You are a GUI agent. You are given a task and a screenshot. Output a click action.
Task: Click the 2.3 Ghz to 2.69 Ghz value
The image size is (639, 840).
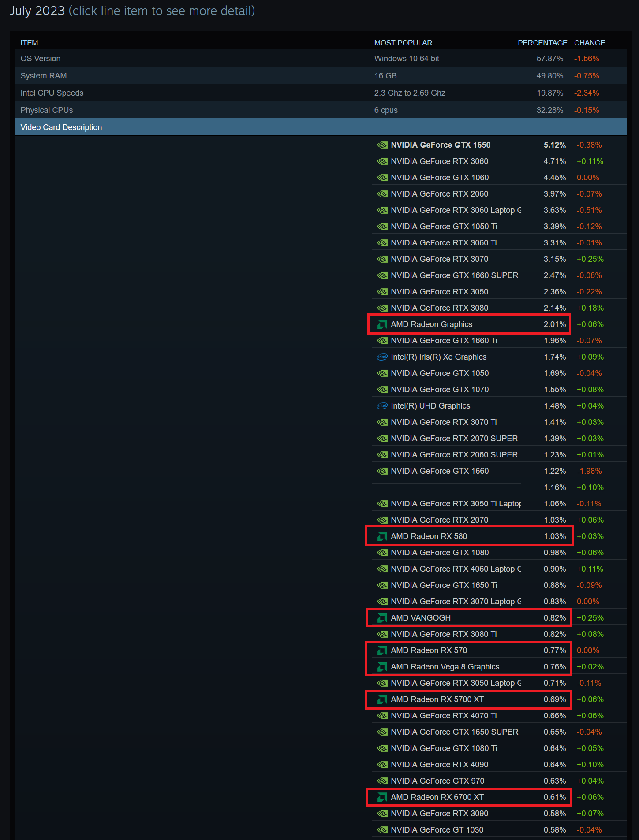(x=410, y=93)
